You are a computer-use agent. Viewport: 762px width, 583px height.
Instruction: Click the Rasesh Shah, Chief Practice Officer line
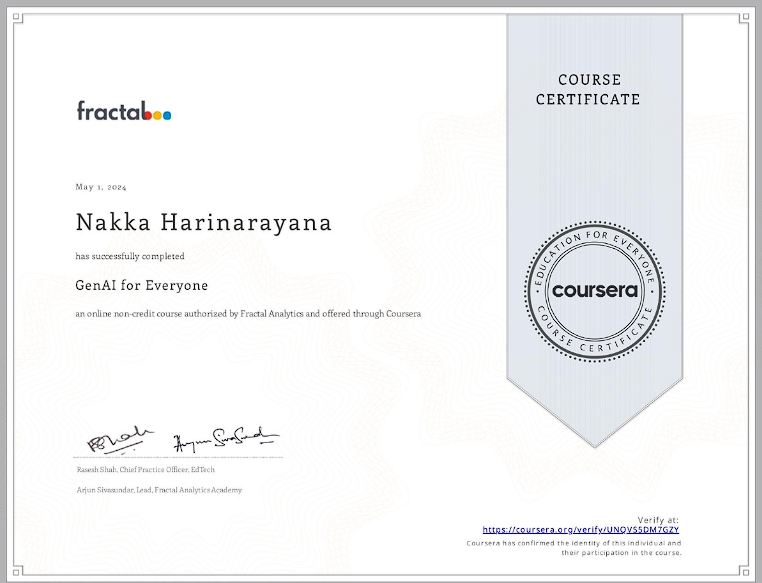pyautogui.click(x=145, y=469)
